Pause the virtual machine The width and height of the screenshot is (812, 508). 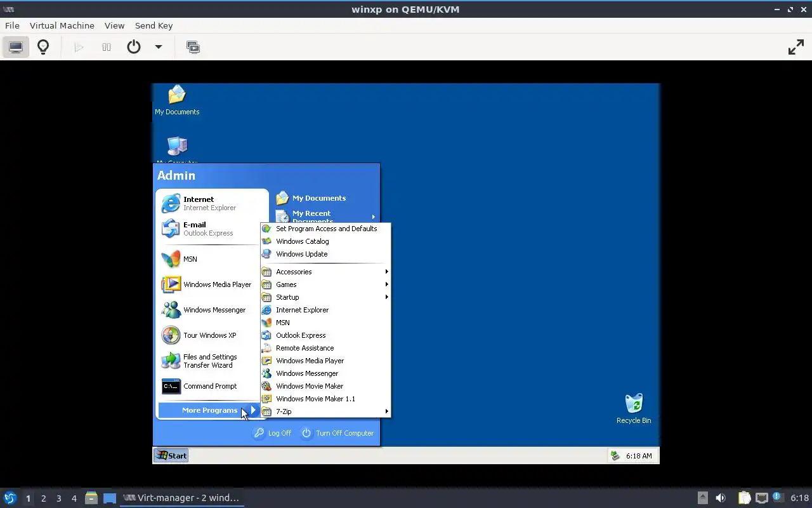click(107, 47)
